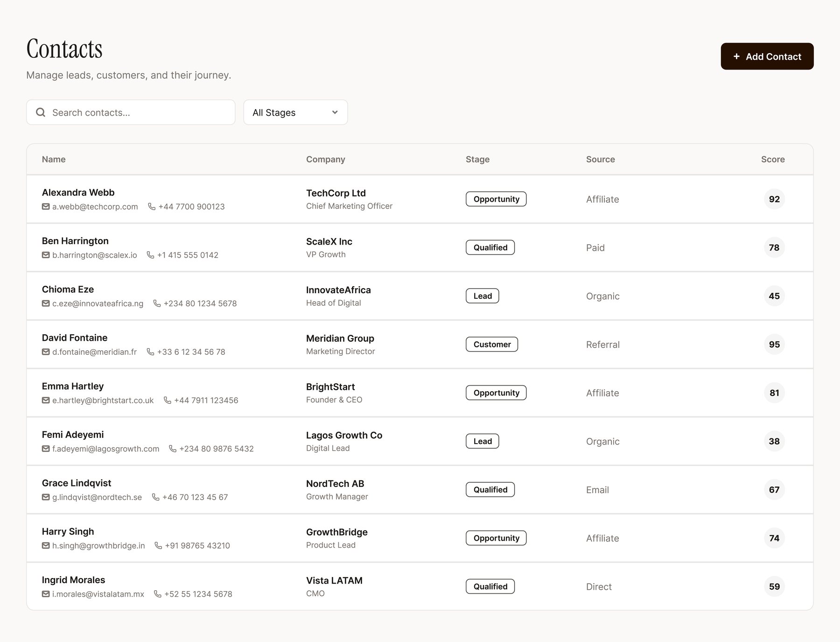Click score 95 for David Fontaine
The image size is (840, 642).
click(774, 345)
